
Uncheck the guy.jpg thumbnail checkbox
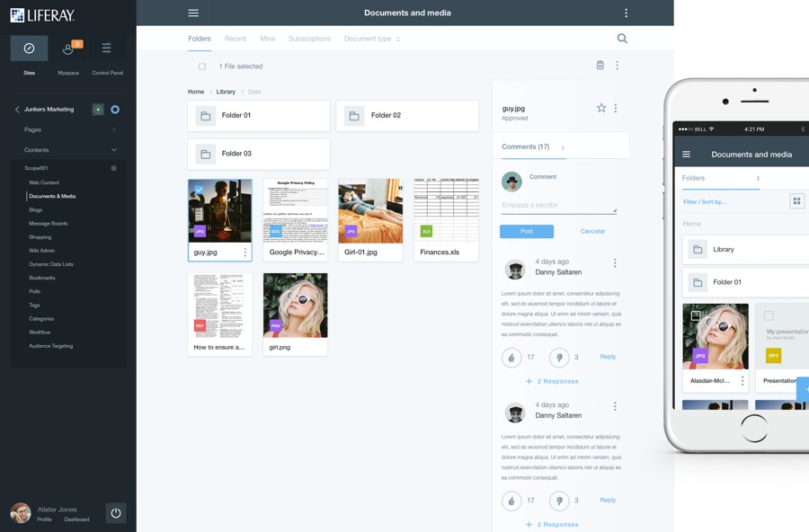(x=200, y=190)
